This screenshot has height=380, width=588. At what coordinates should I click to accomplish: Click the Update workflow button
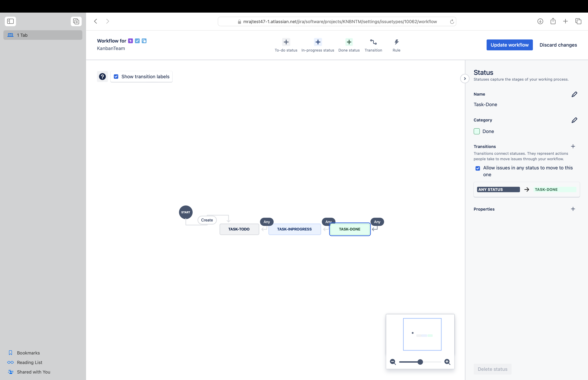[510, 45]
